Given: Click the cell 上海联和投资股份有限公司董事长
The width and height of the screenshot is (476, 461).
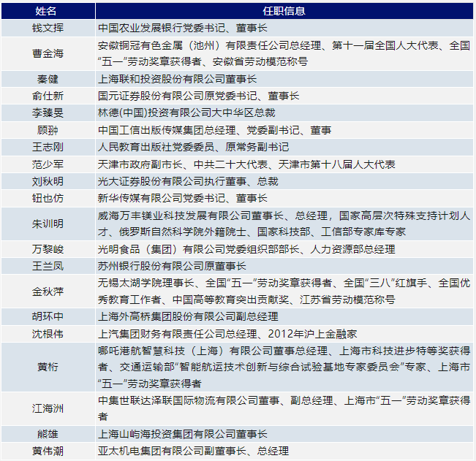Looking at the screenshot, I should (284, 79).
